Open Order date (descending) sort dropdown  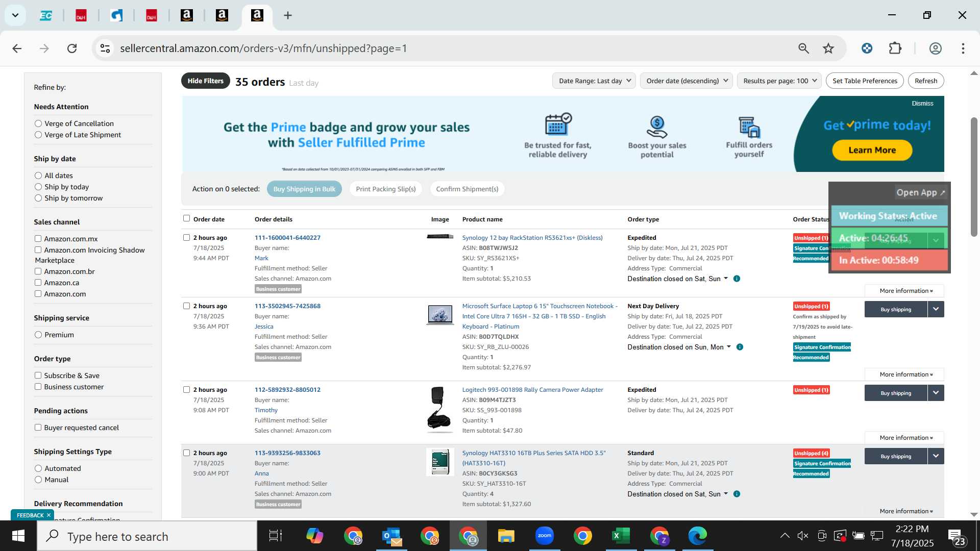(687, 81)
